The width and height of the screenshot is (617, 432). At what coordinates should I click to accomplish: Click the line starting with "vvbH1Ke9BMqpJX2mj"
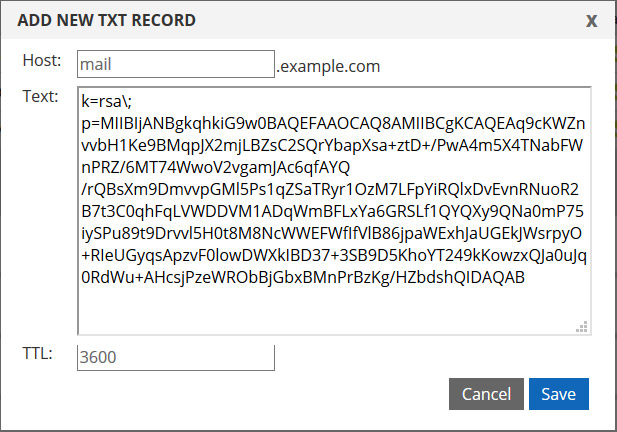coord(328,145)
